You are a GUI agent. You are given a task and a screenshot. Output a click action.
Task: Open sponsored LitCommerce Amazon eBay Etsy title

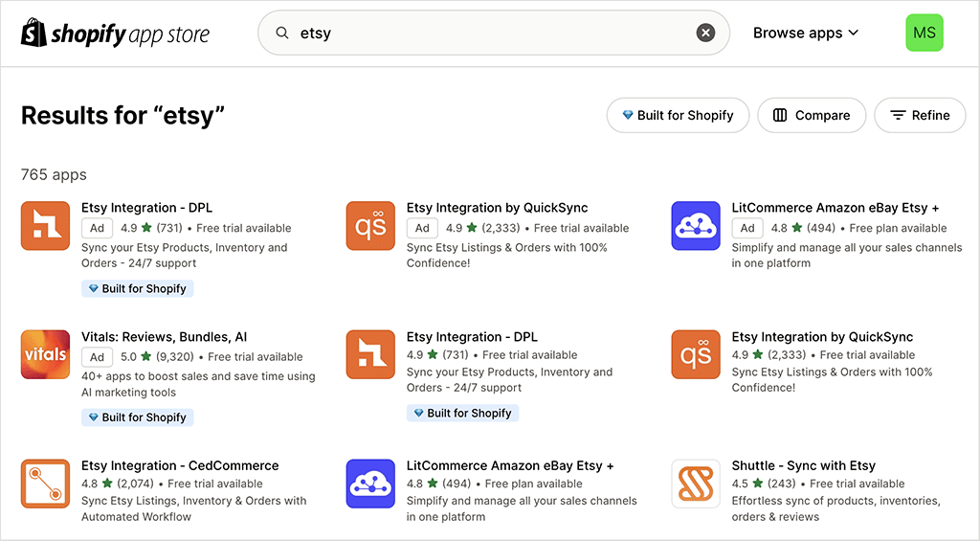pyautogui.click(x=835, y=208)
